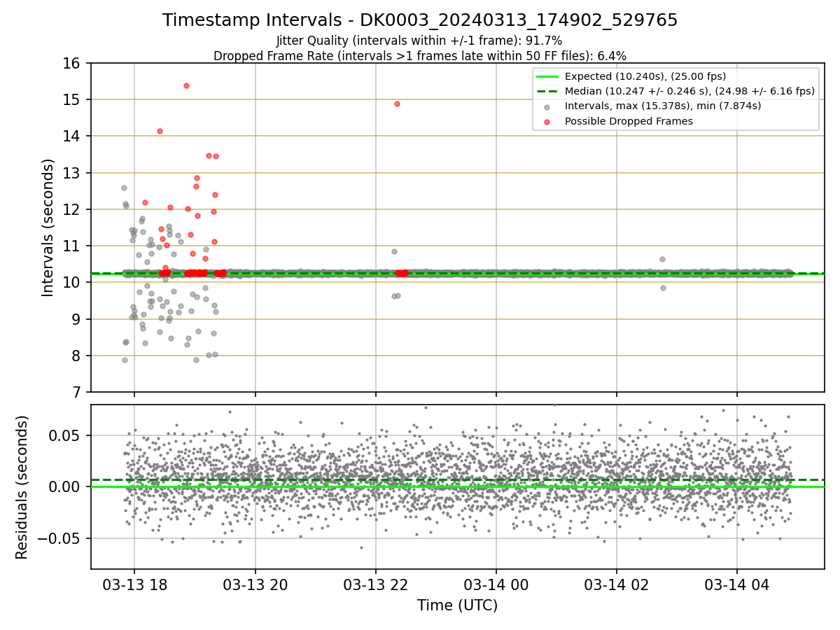Click the isolated red point near 14.9 seconds
The width and height of the screenshot is (840, 630).
(397, 104)
